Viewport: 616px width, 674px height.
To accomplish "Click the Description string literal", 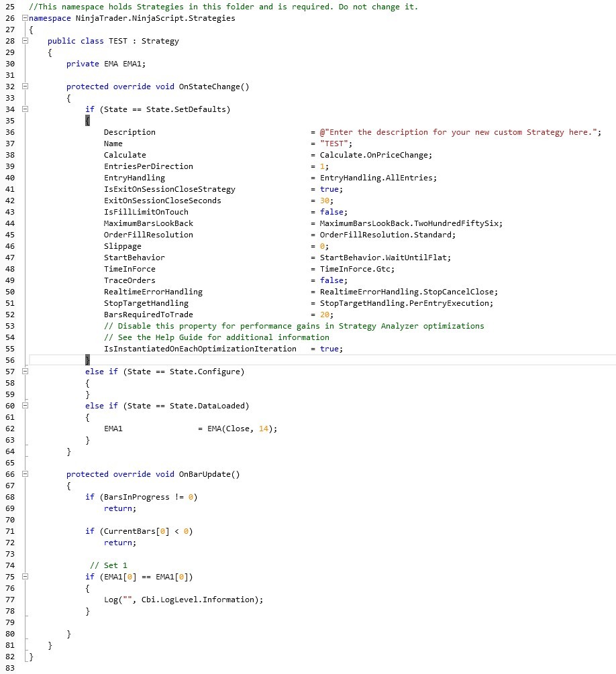I will 463,132.
